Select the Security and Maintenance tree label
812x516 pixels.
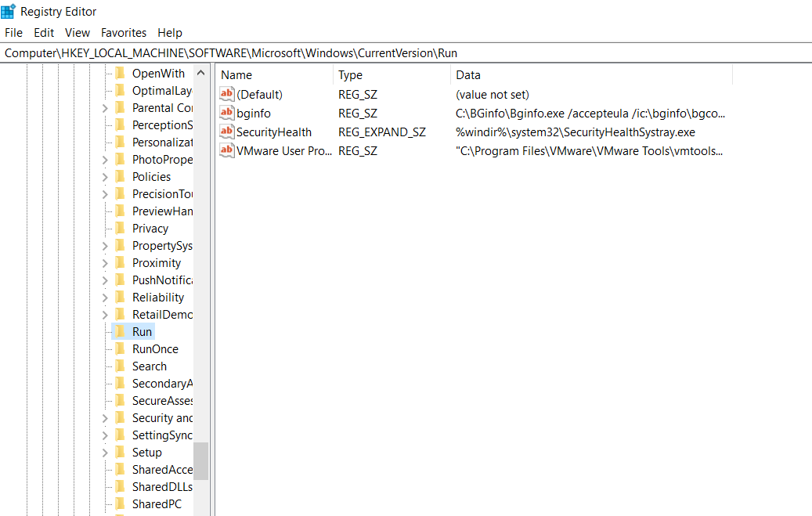[x=162, y=417]
